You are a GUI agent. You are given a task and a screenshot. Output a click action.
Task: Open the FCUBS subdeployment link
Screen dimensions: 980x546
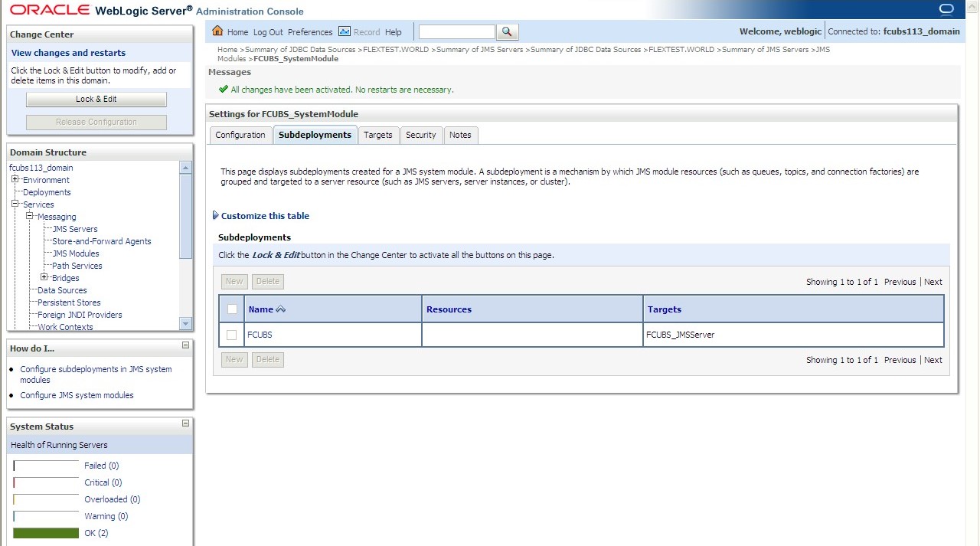pos(260,335)
